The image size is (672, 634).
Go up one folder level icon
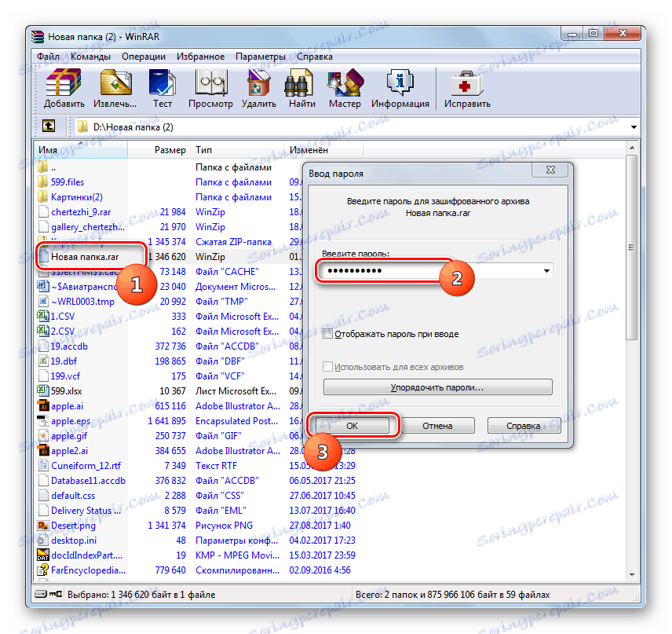point(49,126)
